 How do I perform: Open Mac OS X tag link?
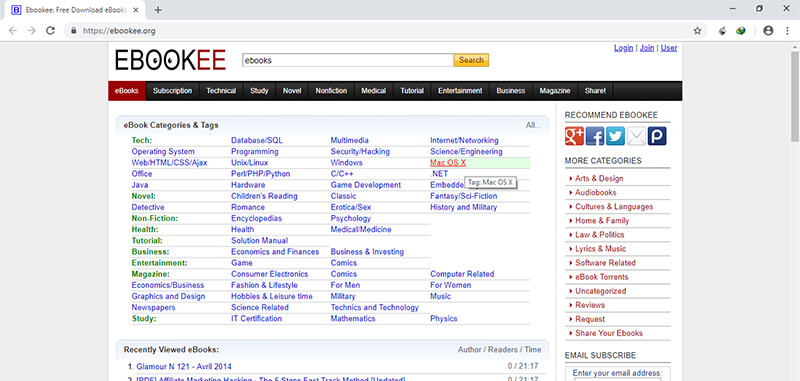point(448,163)
